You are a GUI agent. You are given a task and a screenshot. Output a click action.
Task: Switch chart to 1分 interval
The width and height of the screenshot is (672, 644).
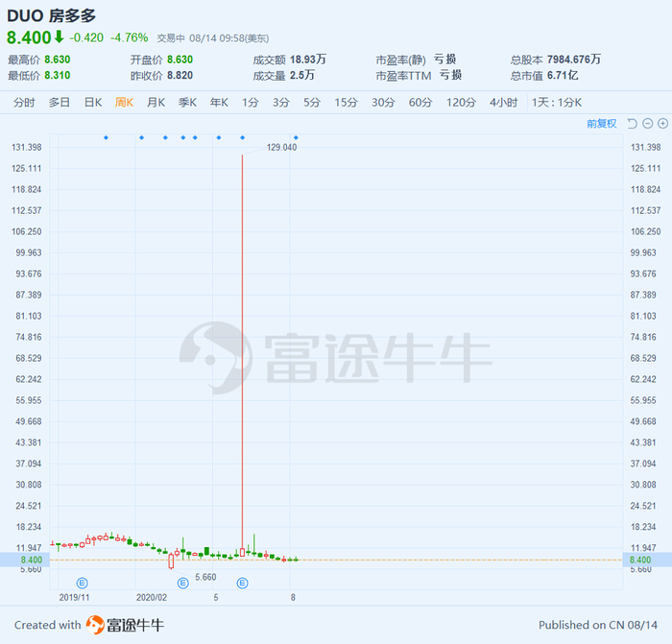point(251,103)
